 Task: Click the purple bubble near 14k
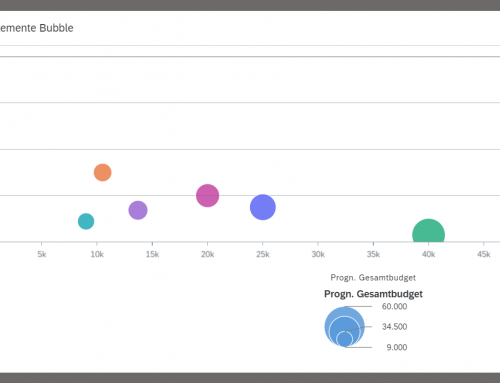click(x=138, y=210)
